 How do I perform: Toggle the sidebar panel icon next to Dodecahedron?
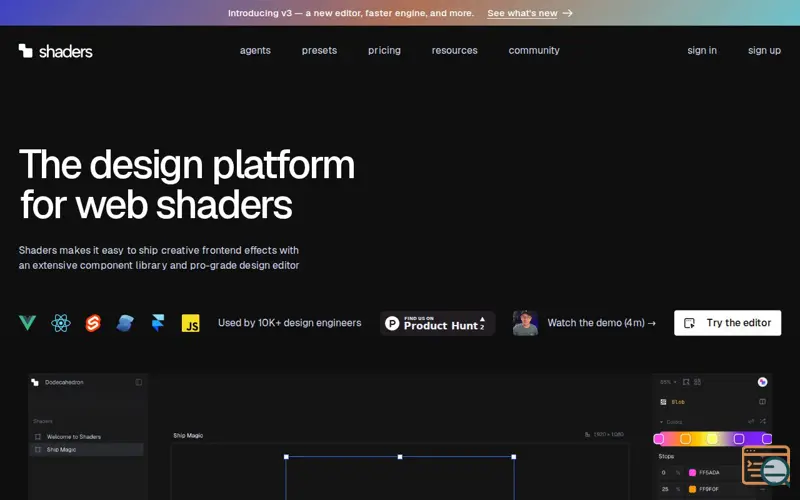click(139, 382)
